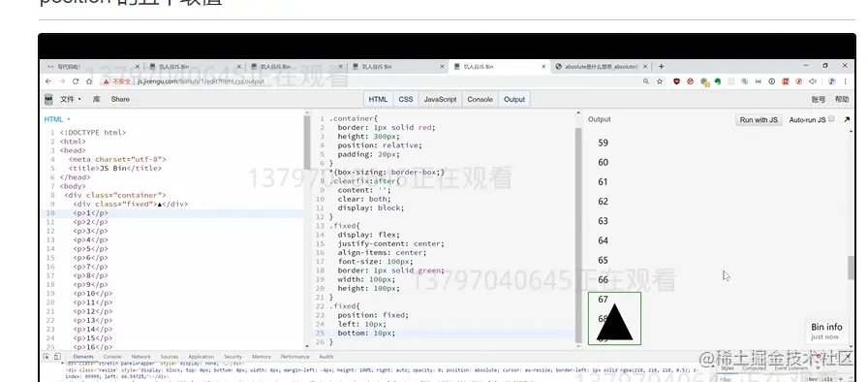
Task: Click the Bin info box
Action: click(826, 331)
